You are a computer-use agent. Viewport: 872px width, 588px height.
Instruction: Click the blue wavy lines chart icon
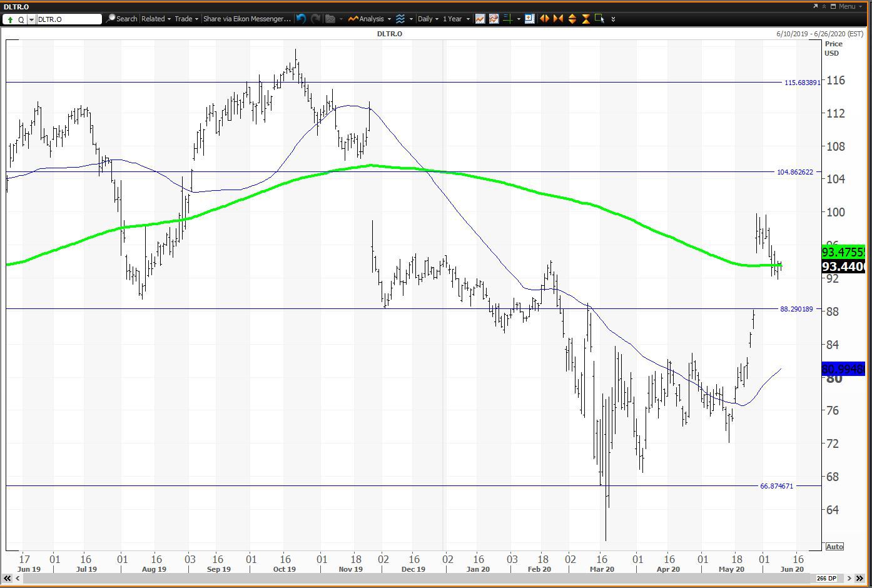[x=400, y=19]
